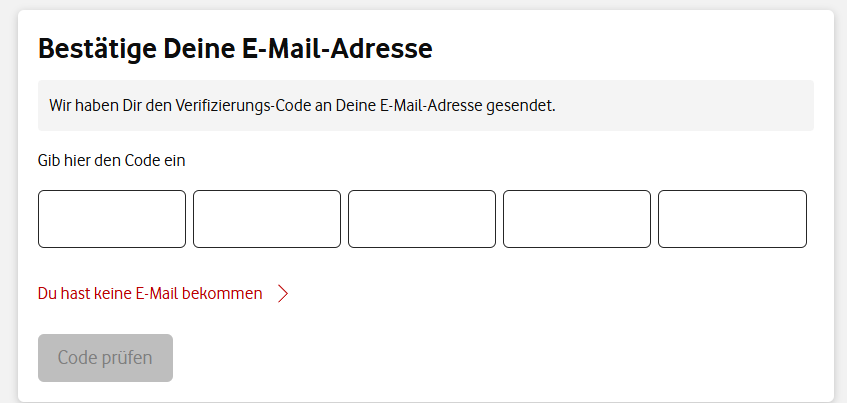Focus the third code input box
The width and height of the screenshot is (847, 403).
coord(422,219)
